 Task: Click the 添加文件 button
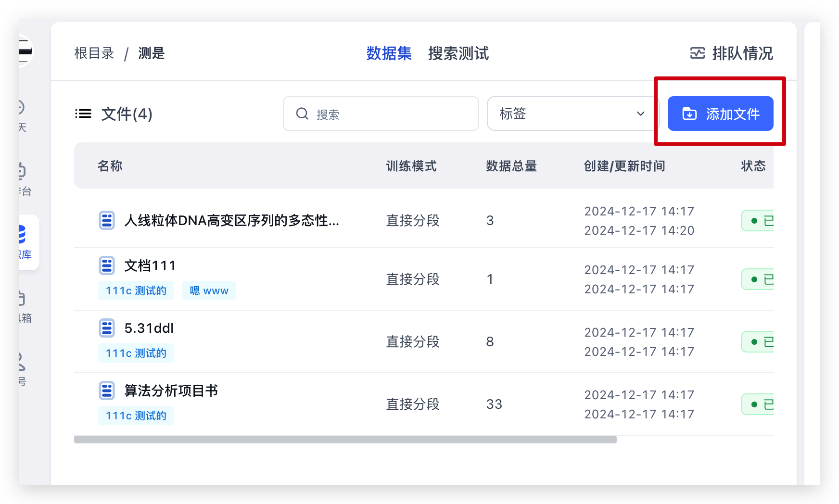[720, 114]
